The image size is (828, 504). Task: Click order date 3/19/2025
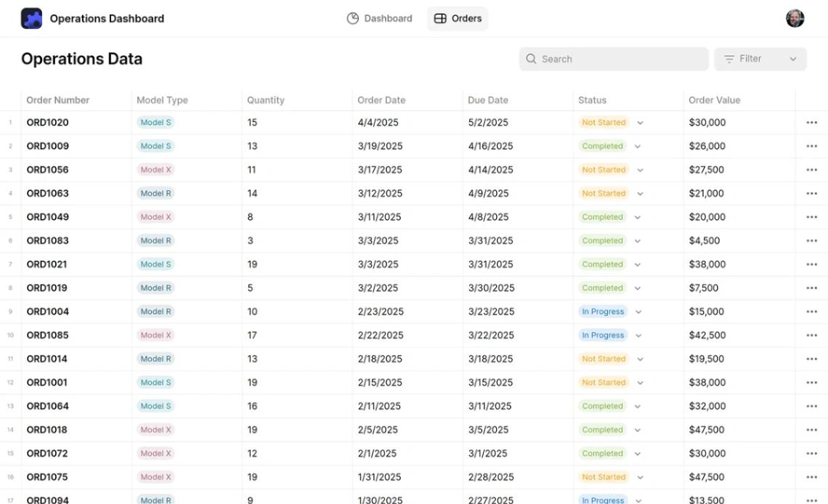pos(380,146)
